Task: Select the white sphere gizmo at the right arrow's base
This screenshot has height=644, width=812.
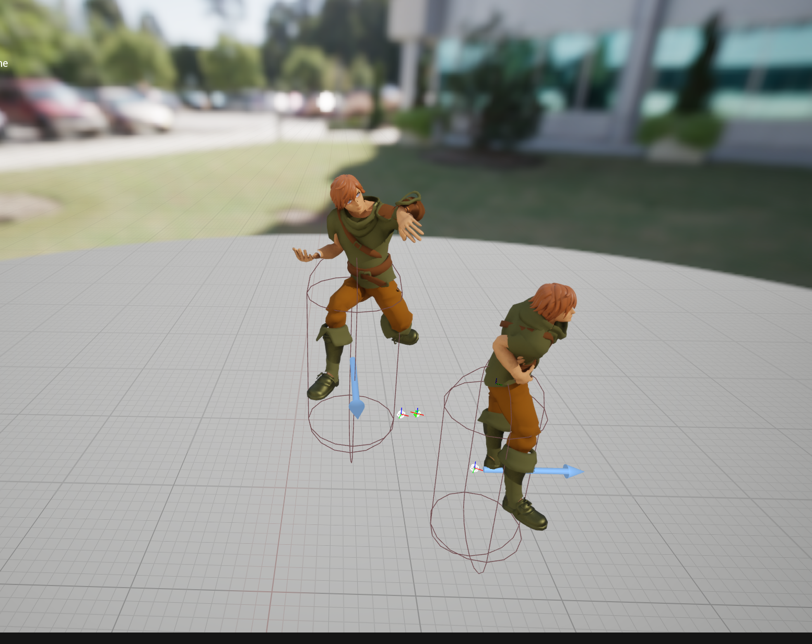Action: 475,468
